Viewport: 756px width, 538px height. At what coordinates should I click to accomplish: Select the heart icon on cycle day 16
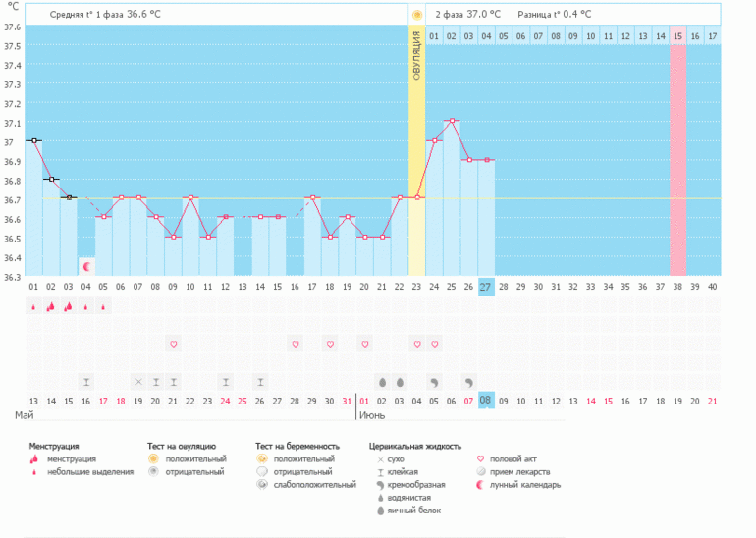pyautogui.click(x=295, y=344)
